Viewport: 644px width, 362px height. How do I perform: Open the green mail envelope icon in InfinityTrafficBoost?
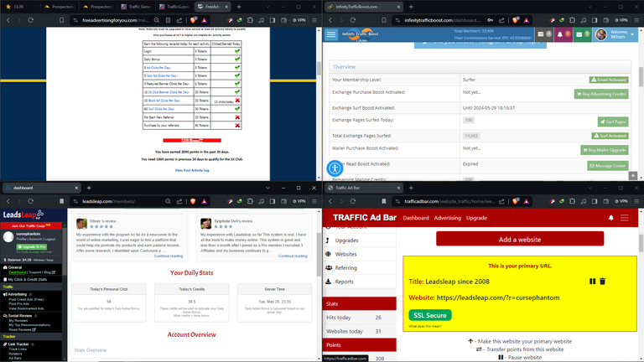coord(579,34)
